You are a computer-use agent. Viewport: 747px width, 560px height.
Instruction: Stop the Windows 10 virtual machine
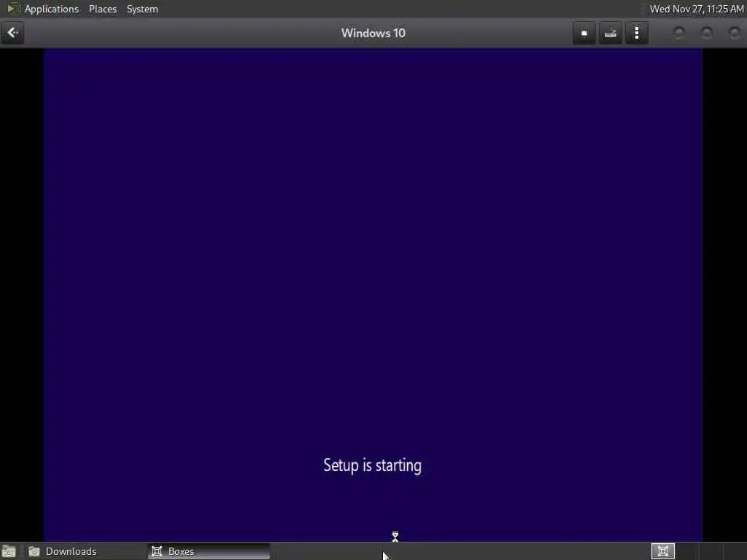coord(584,33)
